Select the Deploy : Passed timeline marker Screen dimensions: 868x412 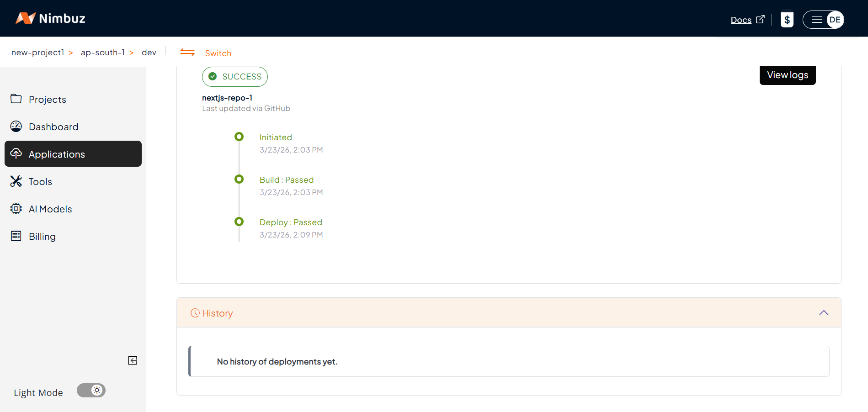click(239, 222)
